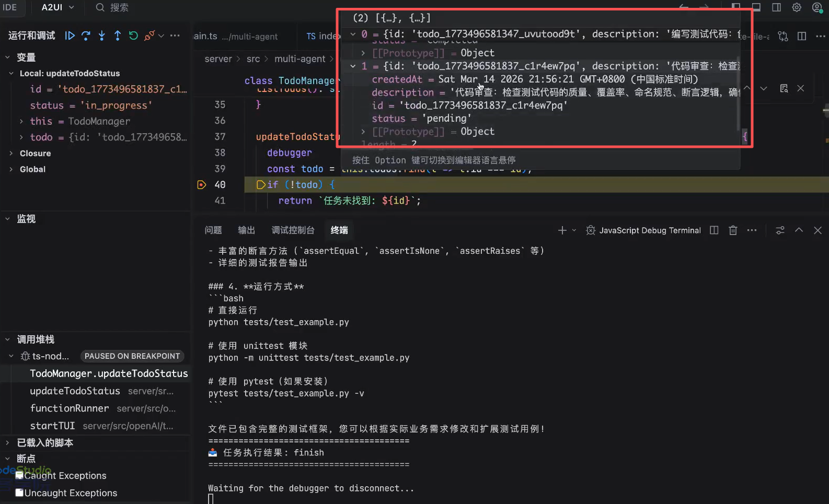Enable Uncaught Exceptions breakpoint checkbox
The width and height of the screenshot is (829, 504).
[x=20, y=493]
